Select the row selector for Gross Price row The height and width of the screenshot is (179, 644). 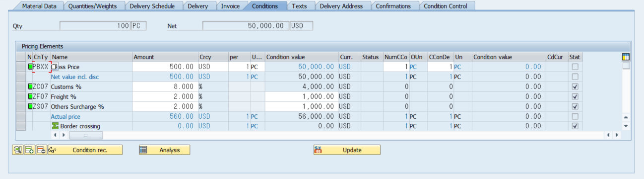[21, 67]
